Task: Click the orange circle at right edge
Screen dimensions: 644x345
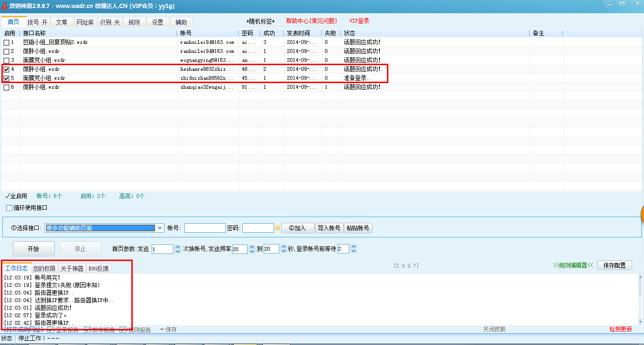Action: pos(642,215)
